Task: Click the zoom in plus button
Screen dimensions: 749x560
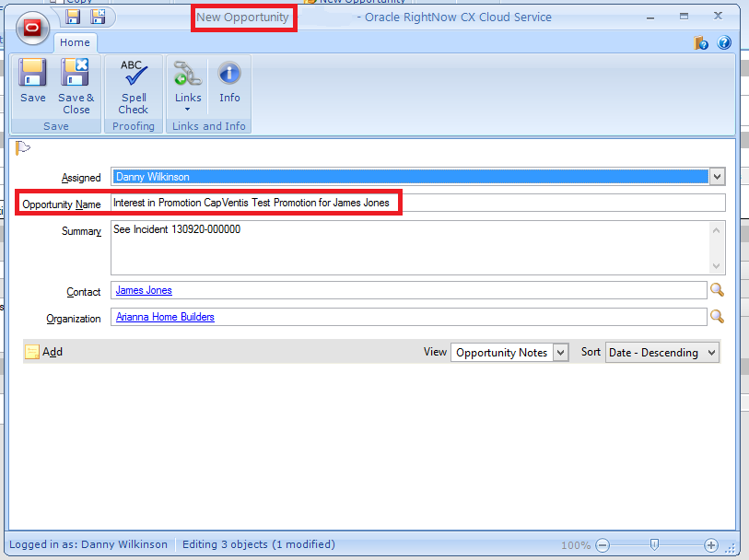Action: (711, 544)
